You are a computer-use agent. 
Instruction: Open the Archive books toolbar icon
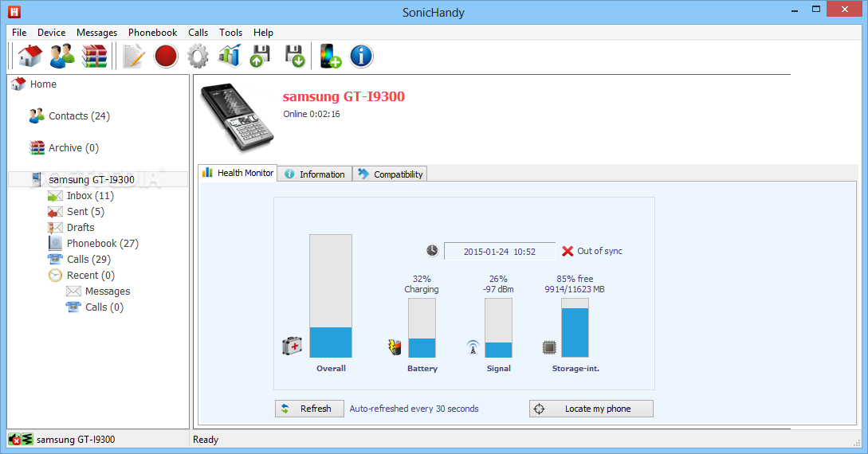(x=95, y=56)
